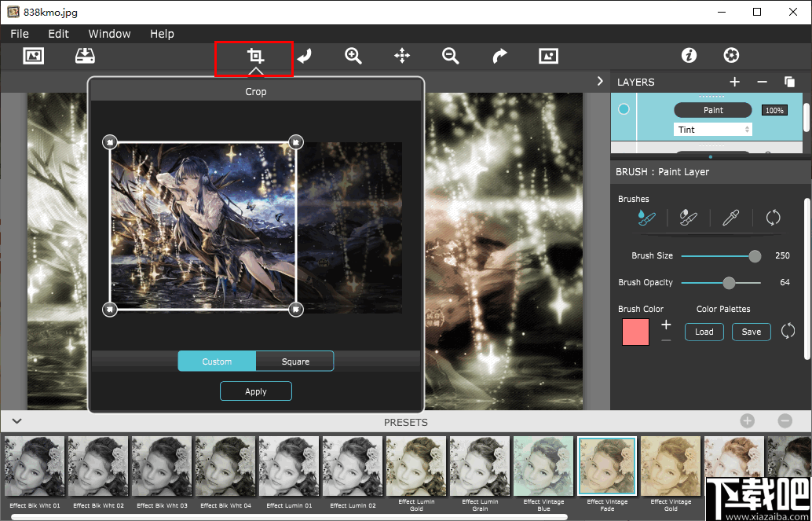Zoom out with the magnifier minus icon

click(450, 56)
